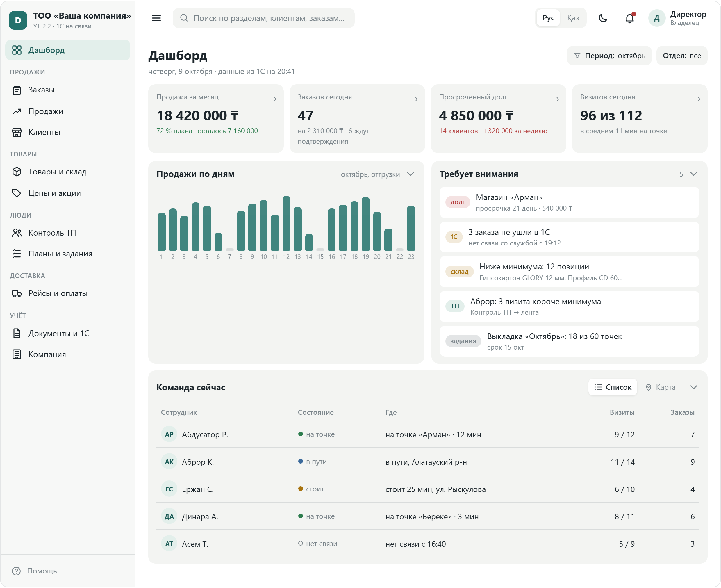Open Продажи за месяц card arrow
Image resolution: width=721 pixels, height=588 pixels.
click(x=275, y=99)
